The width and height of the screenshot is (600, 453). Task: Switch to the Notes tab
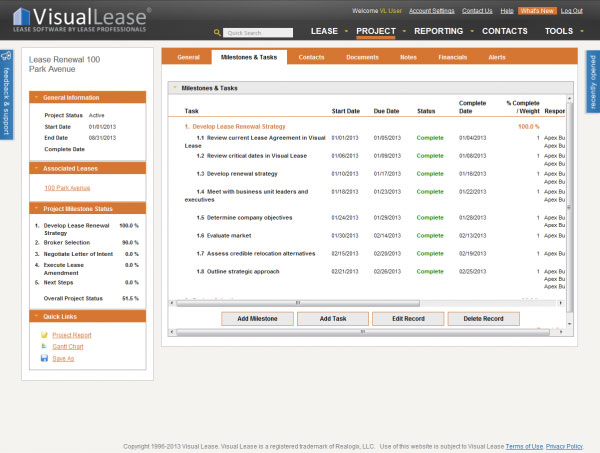click(x=408, y=57)
